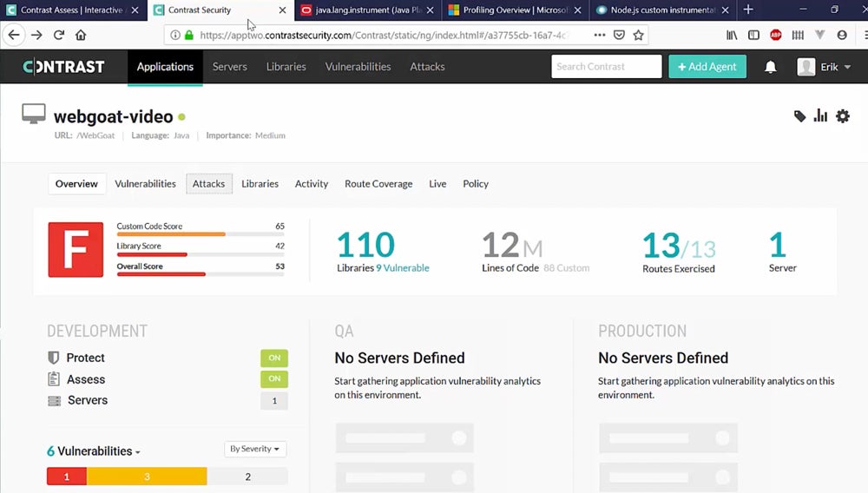Open the Policy tab
The height and width of the screenshot is (493, 868).
[x=476, y=184]
